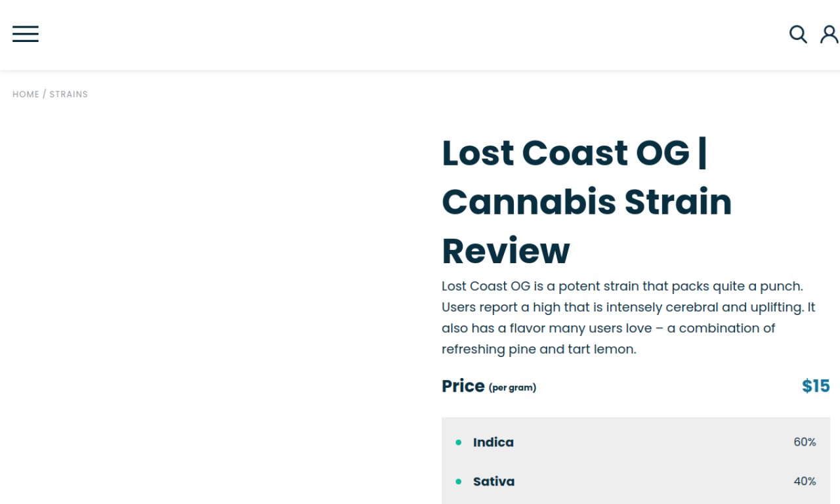
Task: Open the hamburger navigation menu
Action: point(26,34)
